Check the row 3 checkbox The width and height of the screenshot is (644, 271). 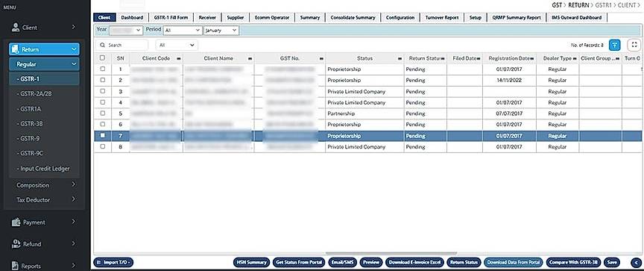pyautogui.click(x=102, y=91)
